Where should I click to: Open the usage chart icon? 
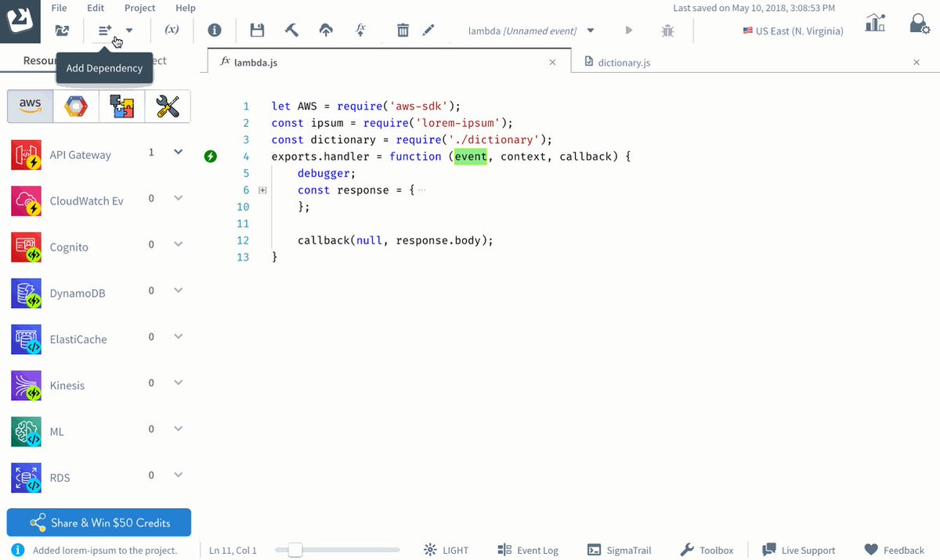[875, 23]
